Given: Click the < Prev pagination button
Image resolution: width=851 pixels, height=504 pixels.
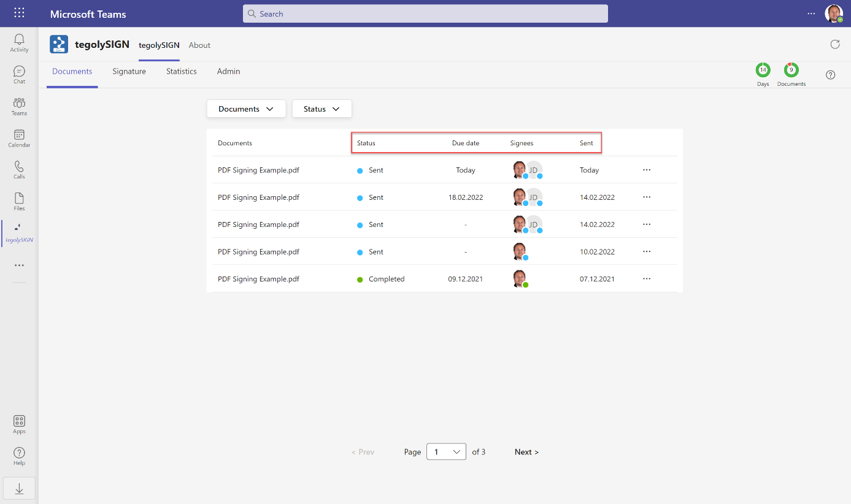Looking at the screenshot, I should point(363,452).
